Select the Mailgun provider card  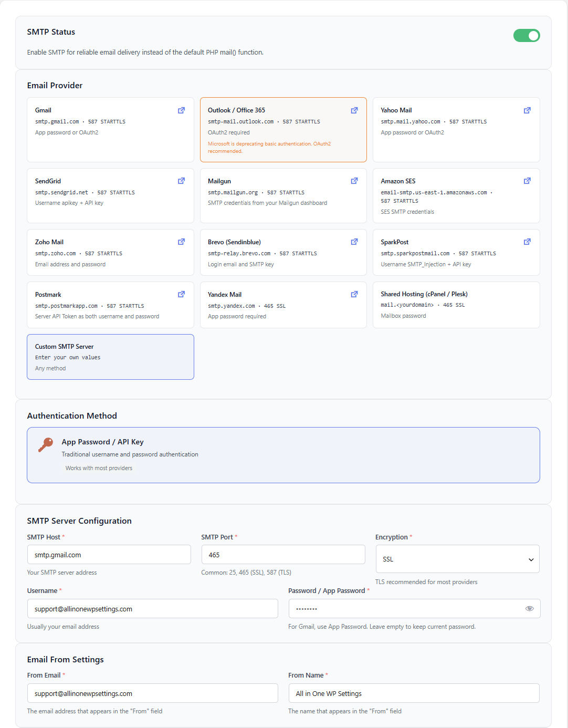pyautogui.click(x=283, y=195)
